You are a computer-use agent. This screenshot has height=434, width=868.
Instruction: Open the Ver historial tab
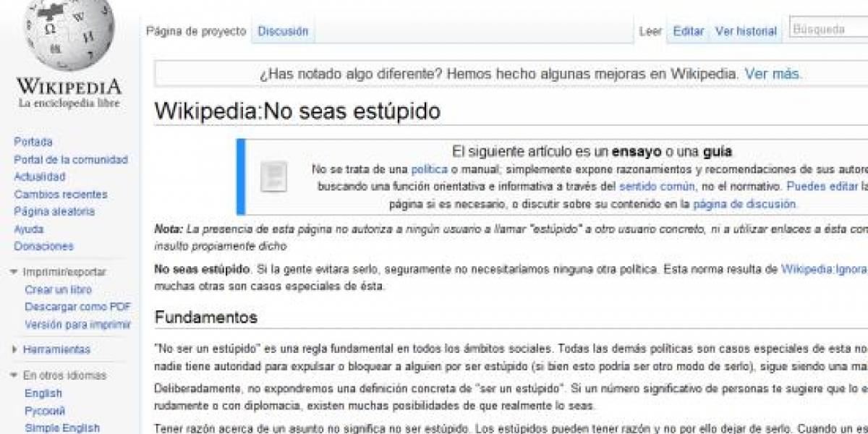[746, 31]
